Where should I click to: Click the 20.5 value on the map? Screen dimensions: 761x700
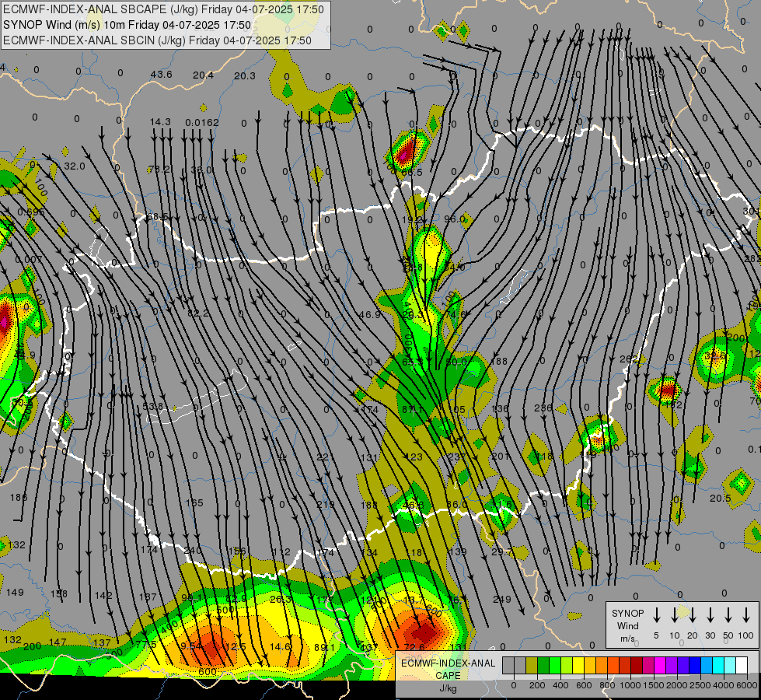coord(721,498)
